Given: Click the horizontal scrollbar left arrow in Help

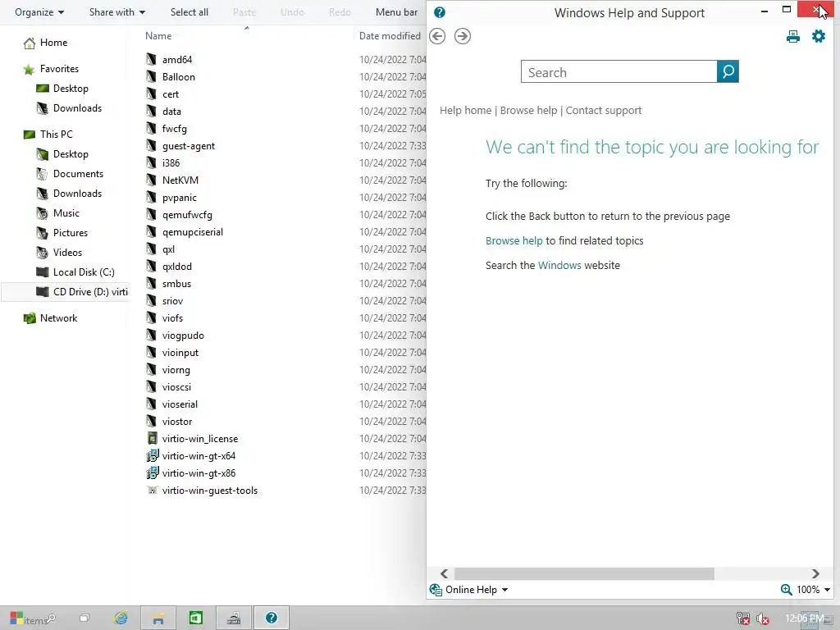Looking at the screenshot, I should pos(444,573).
